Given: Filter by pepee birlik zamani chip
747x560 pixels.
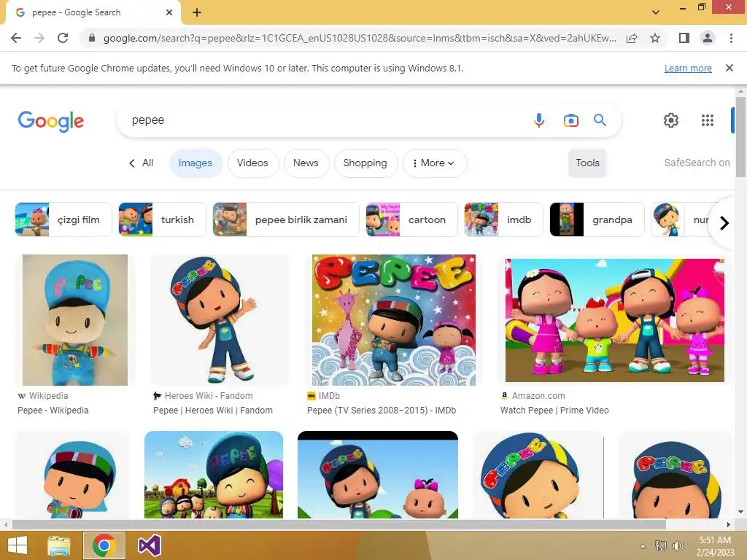Looking at the screenshot, I should (x=285, y=219).
